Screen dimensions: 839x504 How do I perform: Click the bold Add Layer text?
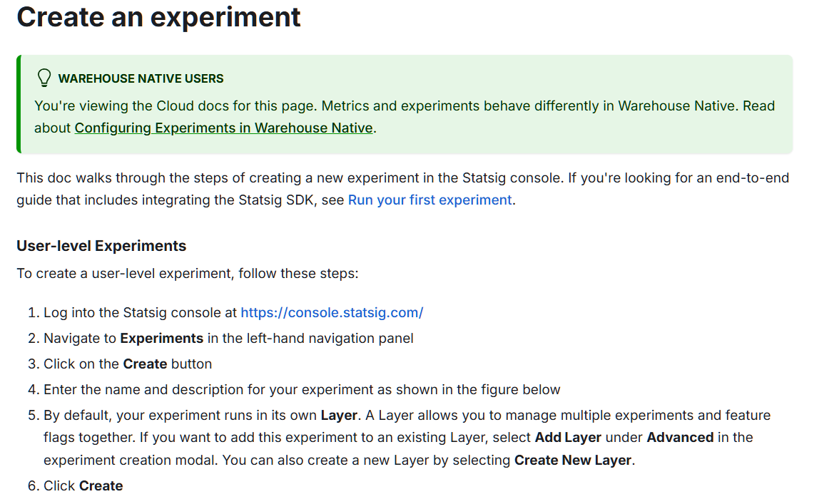point(568,437)
